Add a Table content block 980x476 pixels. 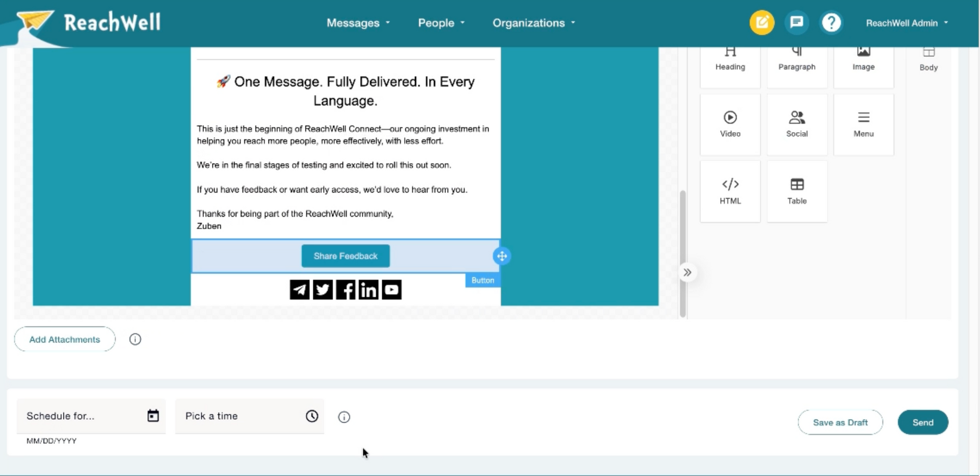pos(797,192)
